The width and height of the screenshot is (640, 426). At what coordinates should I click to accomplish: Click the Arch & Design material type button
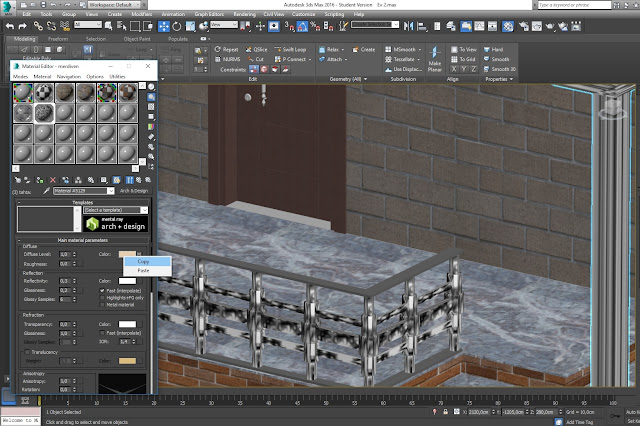133,191
